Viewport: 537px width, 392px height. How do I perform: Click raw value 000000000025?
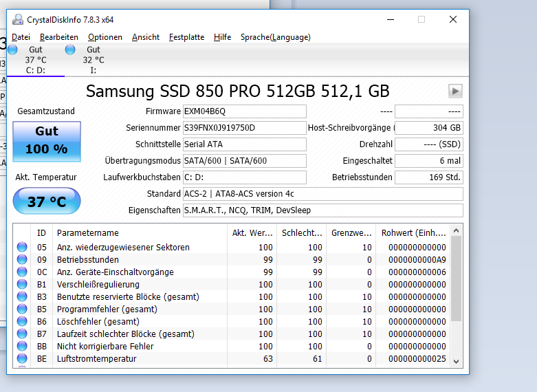click(x=417, y=359)
